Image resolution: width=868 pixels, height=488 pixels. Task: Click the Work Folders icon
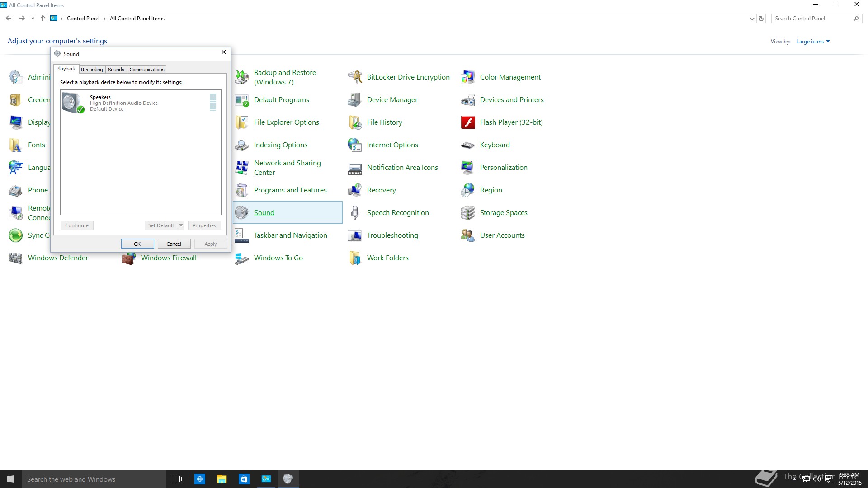click(355, 258)
